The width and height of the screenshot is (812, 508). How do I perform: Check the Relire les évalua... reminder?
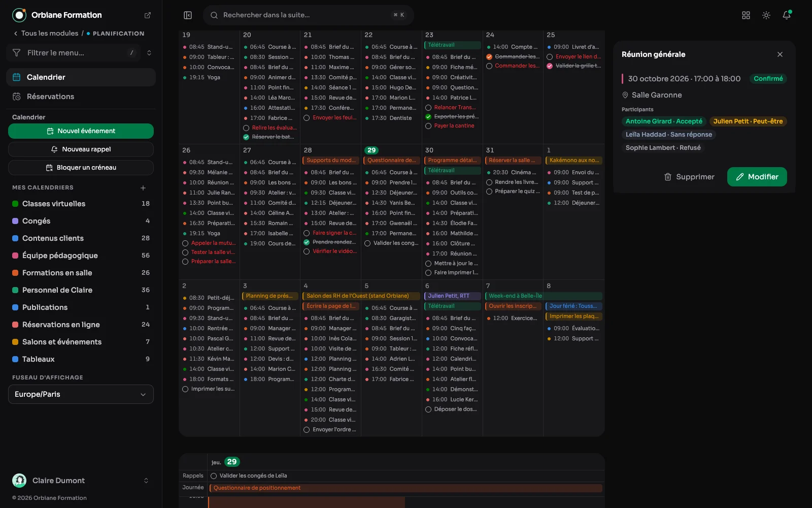246,128
